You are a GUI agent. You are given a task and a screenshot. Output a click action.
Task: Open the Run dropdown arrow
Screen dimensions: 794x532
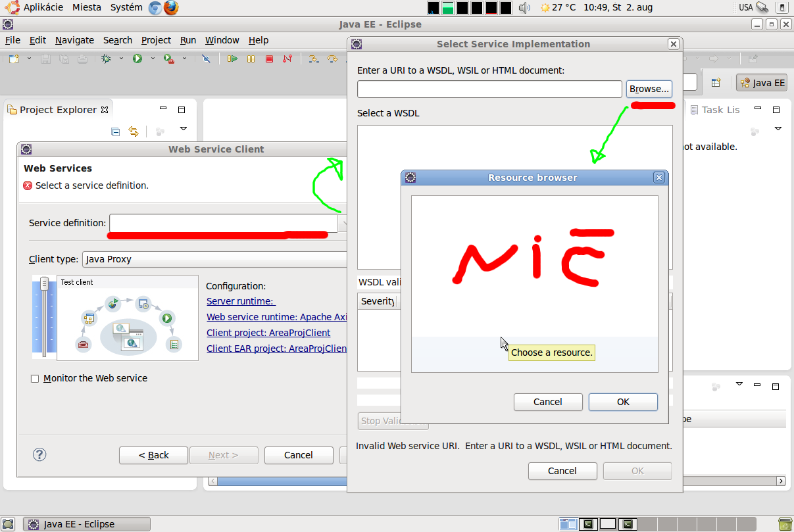(x=153, y=59)
